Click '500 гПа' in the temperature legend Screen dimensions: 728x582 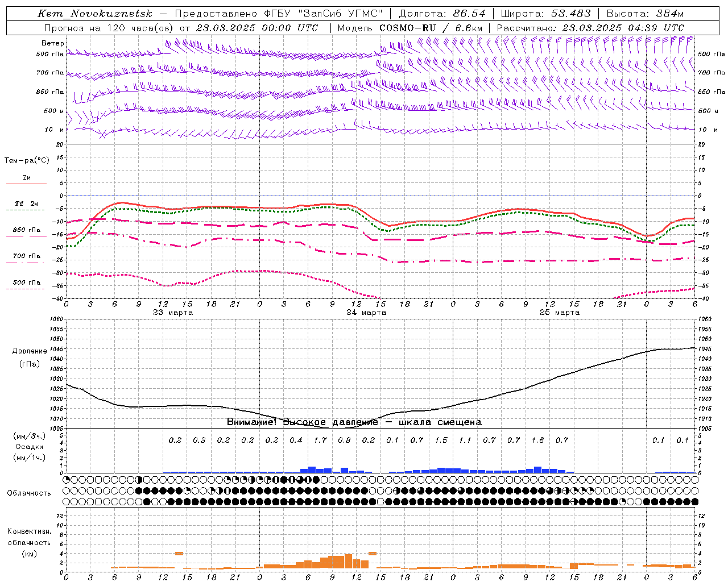(x=26, y=282)
